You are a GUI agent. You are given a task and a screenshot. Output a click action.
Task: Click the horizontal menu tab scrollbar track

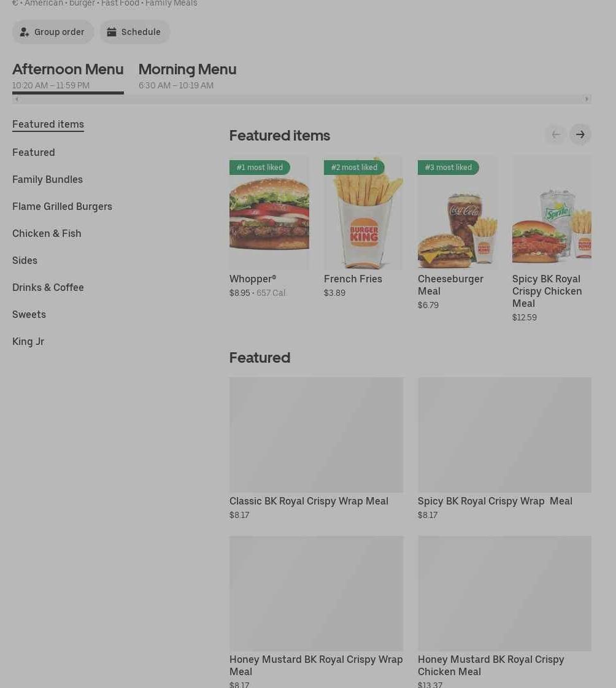point(302,99)
